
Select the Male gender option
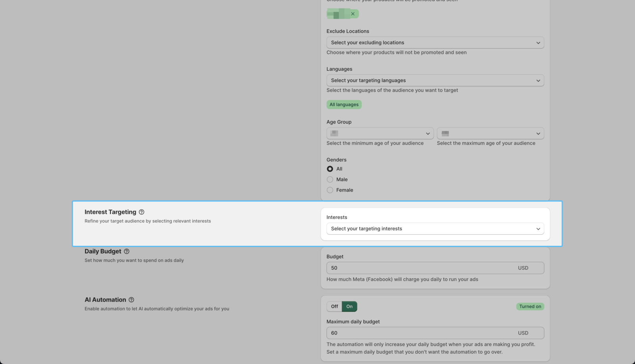click(330, 179)
